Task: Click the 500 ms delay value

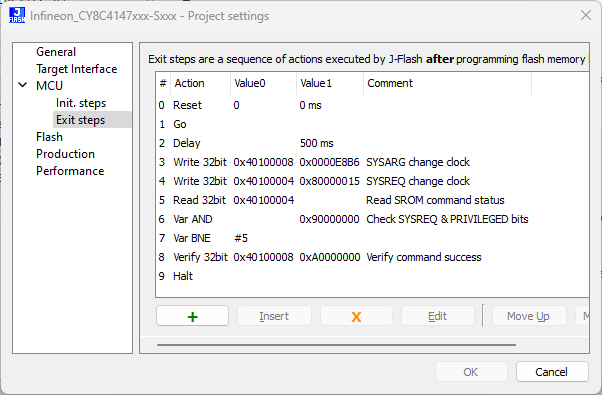Action: click(316, 143)
